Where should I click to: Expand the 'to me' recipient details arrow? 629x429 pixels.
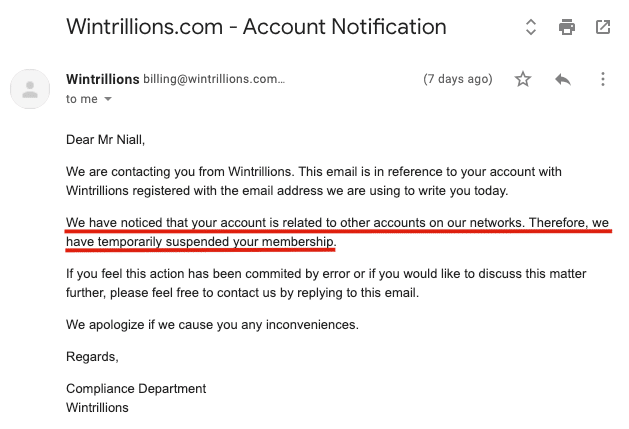coord(108,99)
